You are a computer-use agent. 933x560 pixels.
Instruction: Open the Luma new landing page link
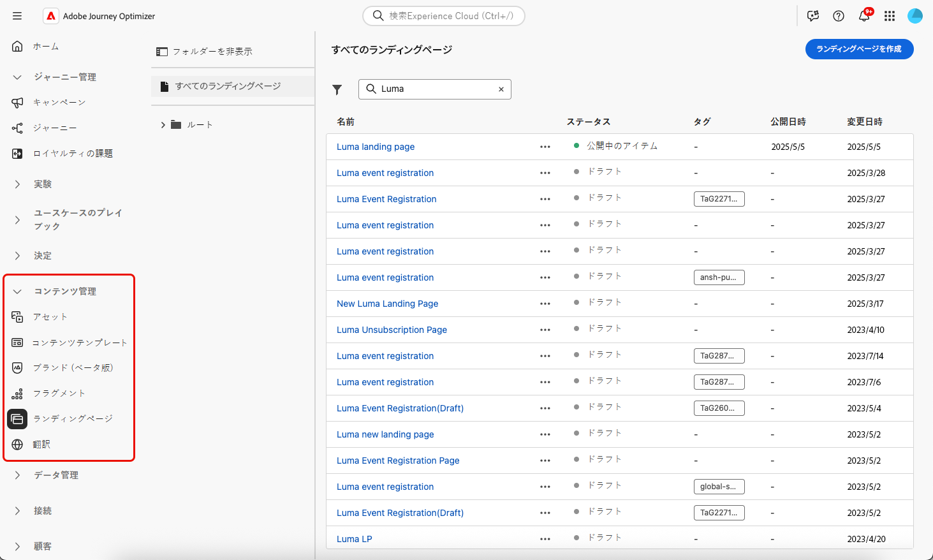385,434
